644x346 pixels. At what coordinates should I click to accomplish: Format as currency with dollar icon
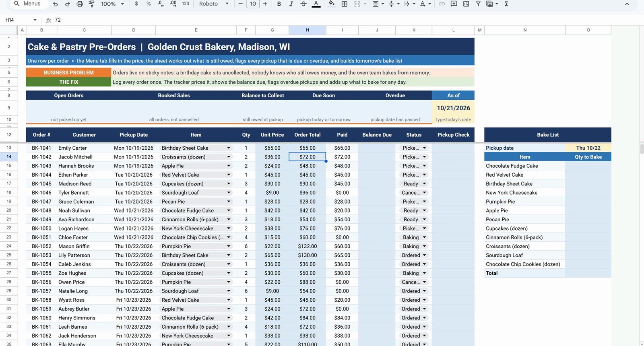click(136, 4)
